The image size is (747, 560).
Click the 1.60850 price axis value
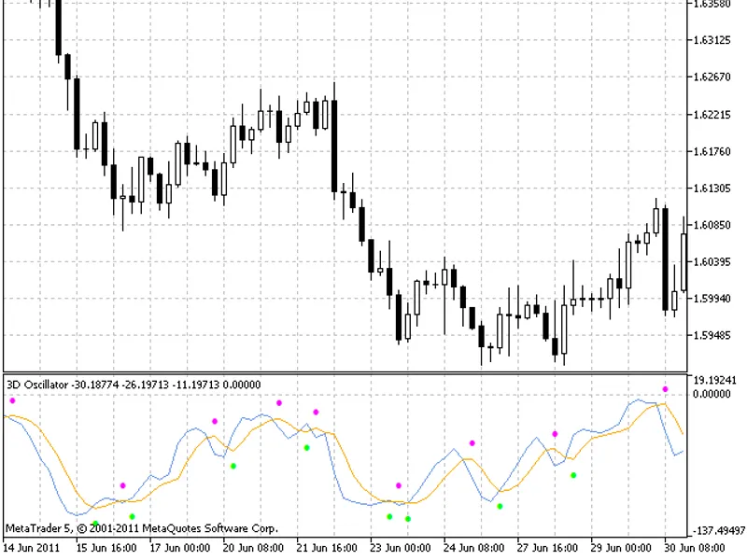coord(712,225)
